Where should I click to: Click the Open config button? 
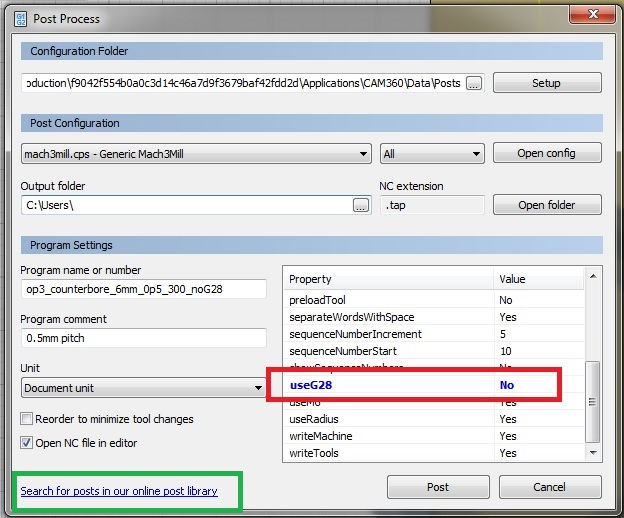pyautogui.click(x=546, y=153)
